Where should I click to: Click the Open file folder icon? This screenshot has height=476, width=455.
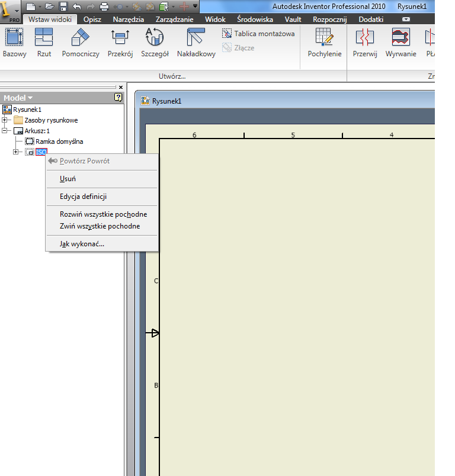(50, 7)
